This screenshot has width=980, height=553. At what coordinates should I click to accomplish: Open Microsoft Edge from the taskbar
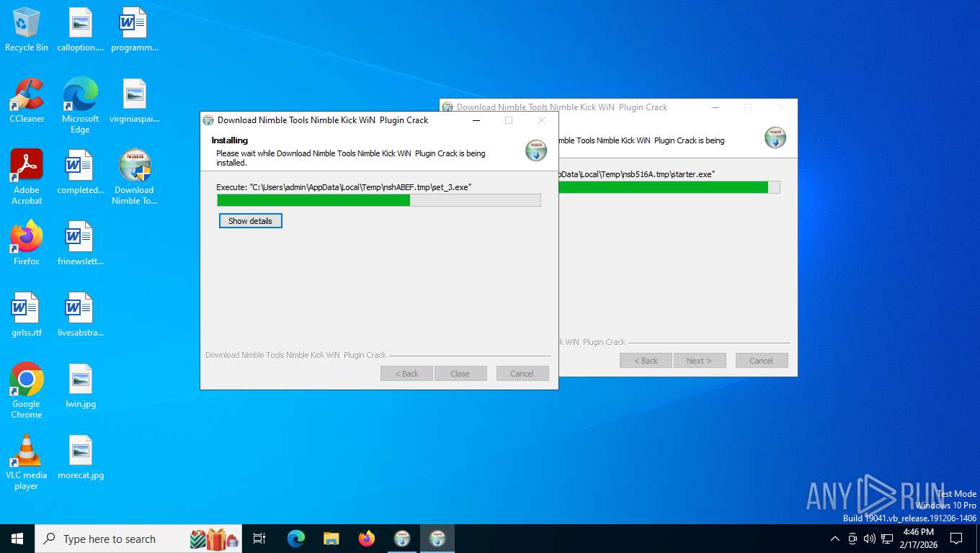(296, 539)
